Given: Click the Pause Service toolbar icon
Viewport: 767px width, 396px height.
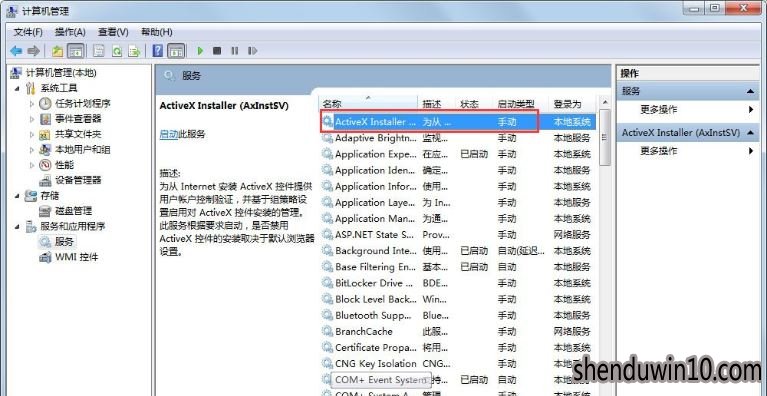Looking at the screenshot, I should point(235,51).
